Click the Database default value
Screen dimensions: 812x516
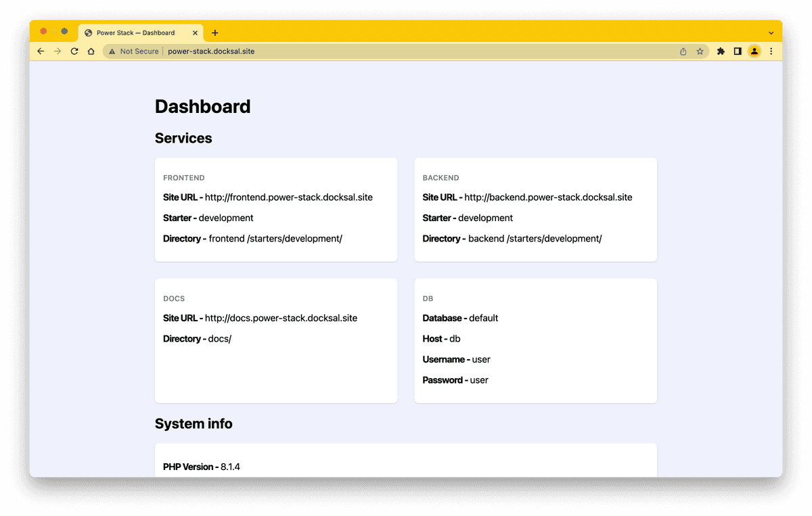pyautogui.click(x=484, y=318)
